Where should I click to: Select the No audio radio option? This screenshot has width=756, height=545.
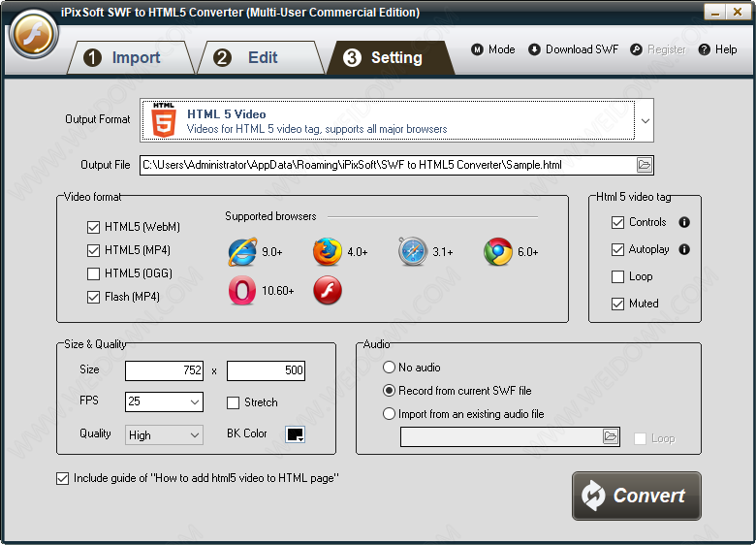point(390,368)
